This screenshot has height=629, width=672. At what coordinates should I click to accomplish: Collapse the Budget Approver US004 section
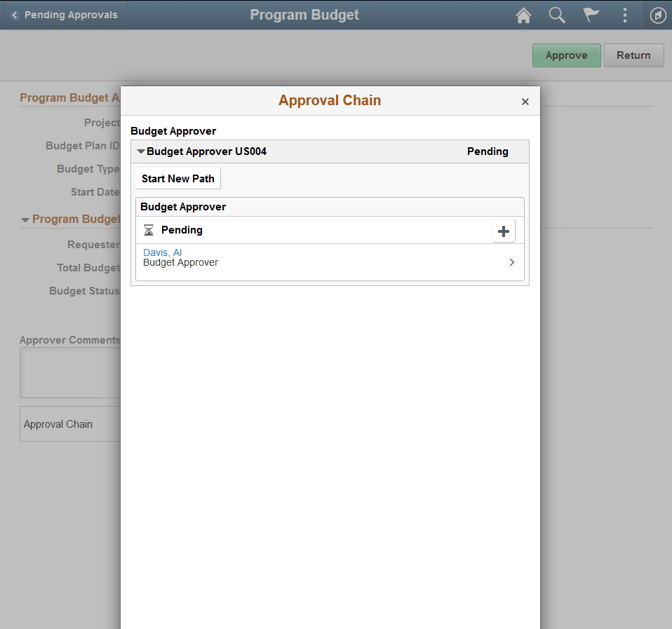[140, 151]
